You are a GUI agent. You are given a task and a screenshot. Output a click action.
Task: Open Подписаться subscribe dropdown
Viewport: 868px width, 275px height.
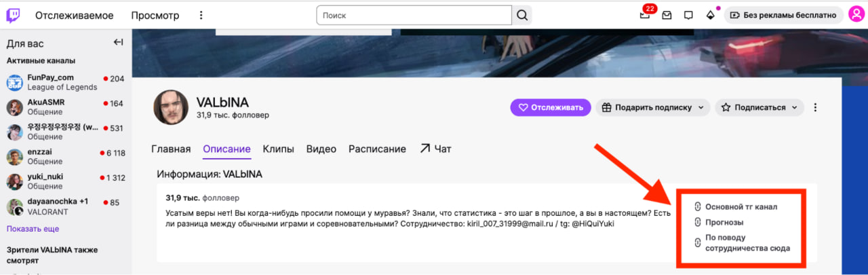click(759, 107)
